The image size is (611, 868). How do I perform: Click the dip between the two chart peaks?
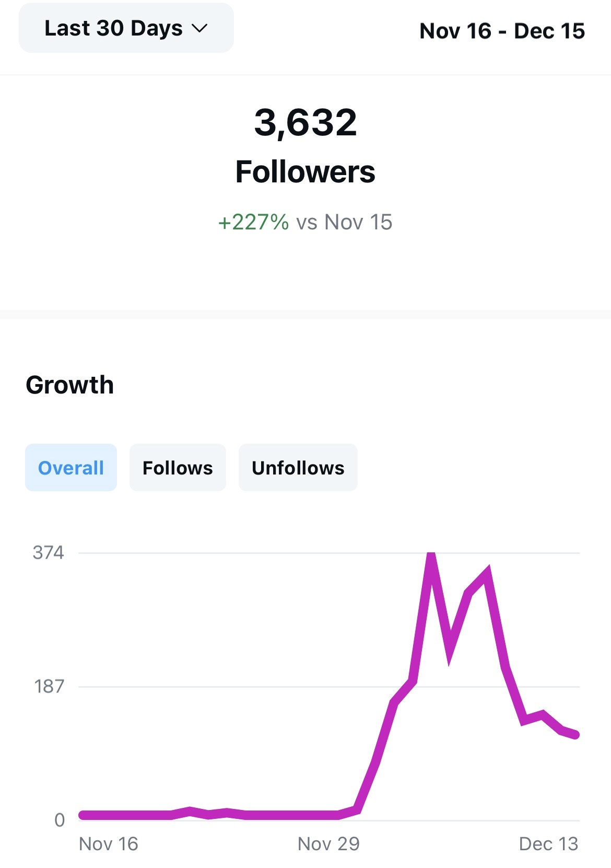pyautogui.click(x=450, y=657)
